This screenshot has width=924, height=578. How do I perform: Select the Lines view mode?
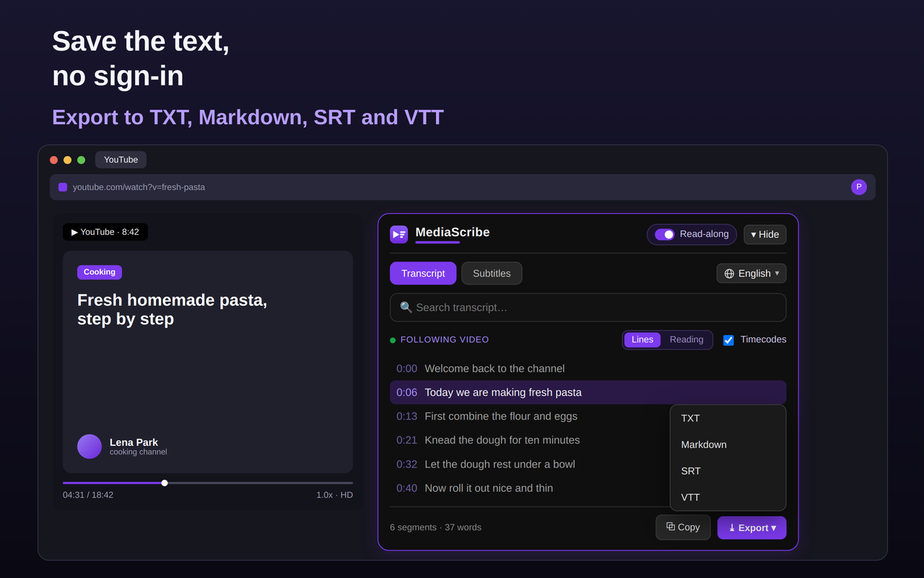642,340
